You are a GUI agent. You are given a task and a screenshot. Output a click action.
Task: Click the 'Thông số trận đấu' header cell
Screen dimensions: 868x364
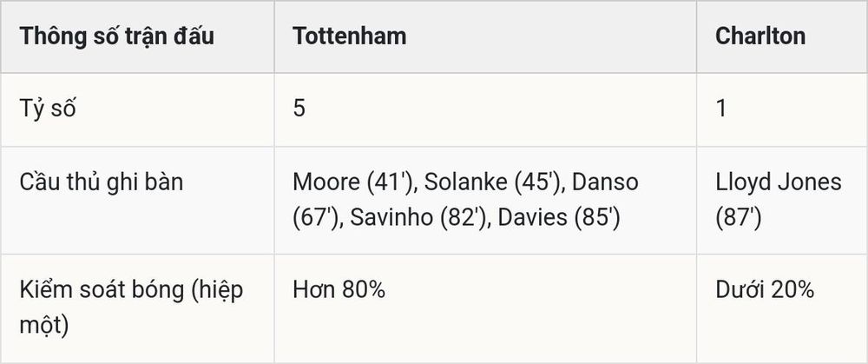point(137,36)
